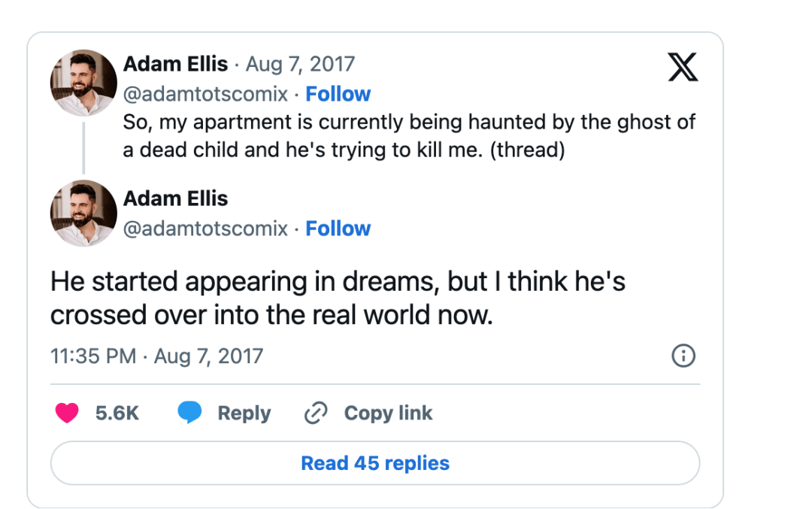Open the Adam Ellis name in the first tweet
Screen dimensions: 812x509
(x=175, y=64)
